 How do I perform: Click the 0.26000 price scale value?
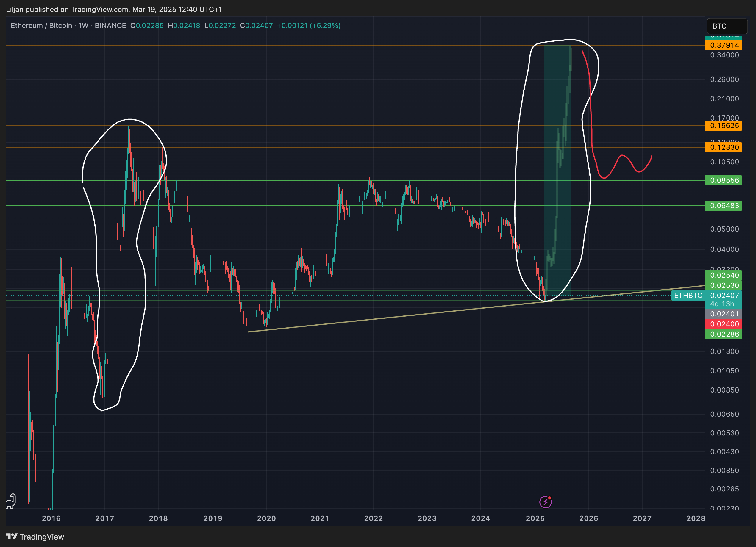[724, 80]
